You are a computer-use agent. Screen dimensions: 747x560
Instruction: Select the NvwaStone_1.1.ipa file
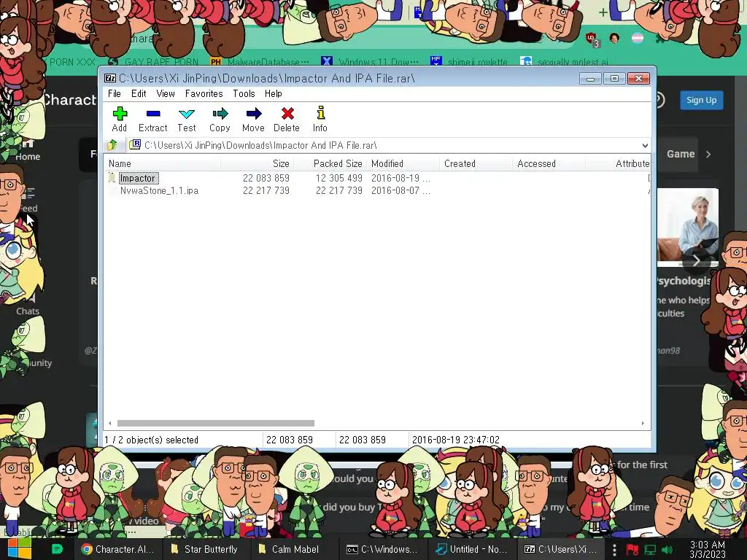click(159, 190)
